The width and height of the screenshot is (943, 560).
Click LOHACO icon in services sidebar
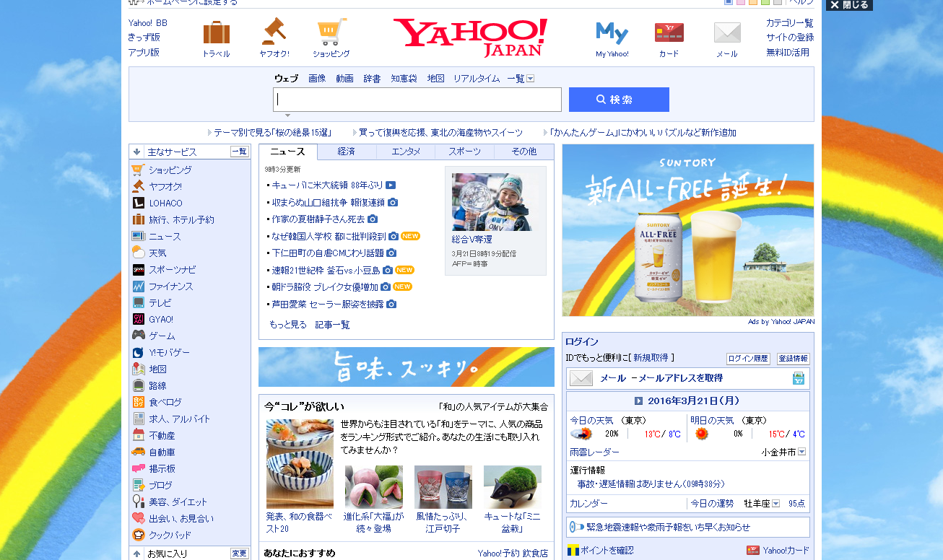138,203
